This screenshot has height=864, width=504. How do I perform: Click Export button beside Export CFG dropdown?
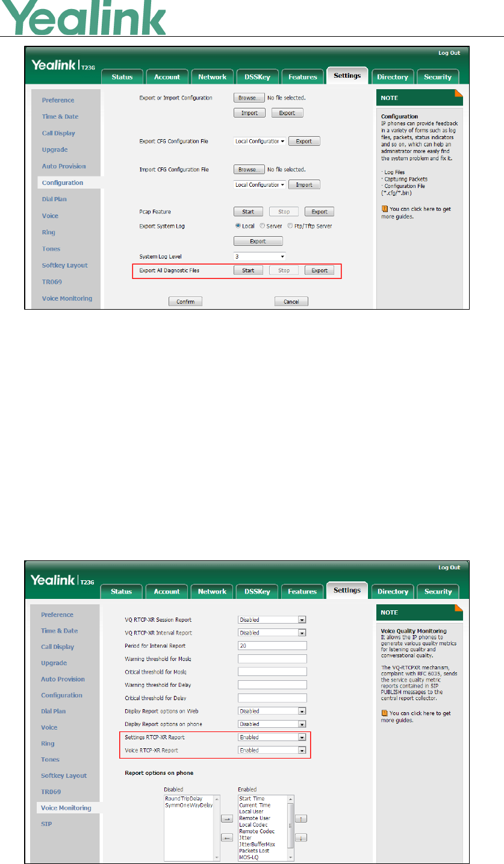(304, 141)
